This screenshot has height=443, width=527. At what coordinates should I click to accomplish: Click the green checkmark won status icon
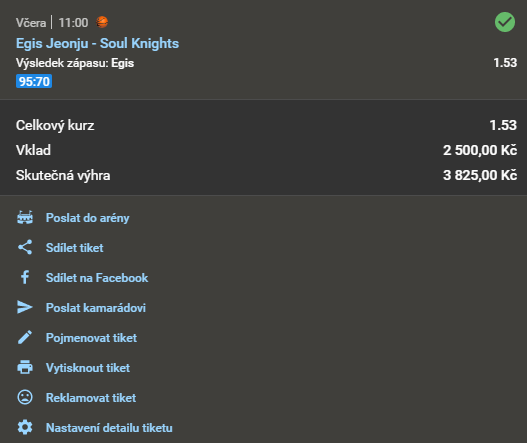505,22
